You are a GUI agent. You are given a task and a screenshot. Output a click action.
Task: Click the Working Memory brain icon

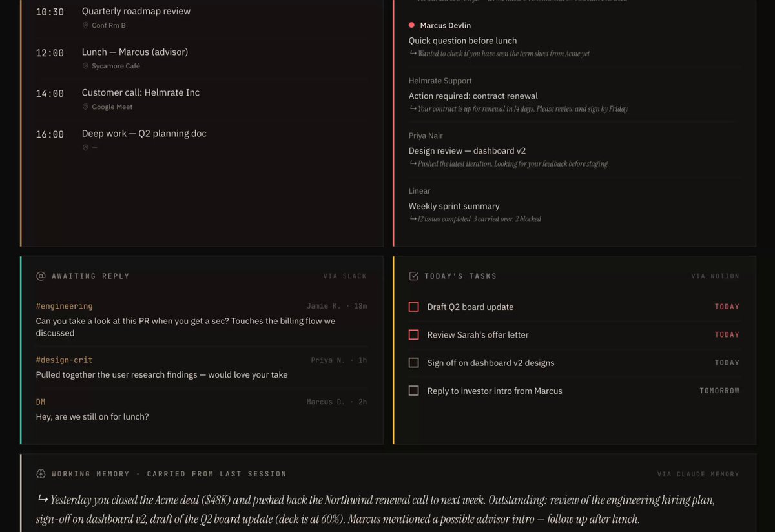41,474
